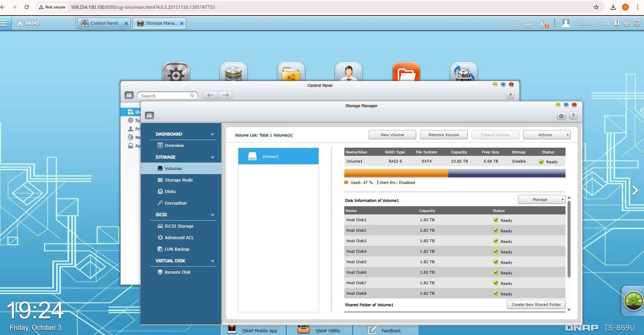This screenshot has width=644, height=335.
Task: Select Storage Pools in sidebar
Action: (x=178, y=180)
